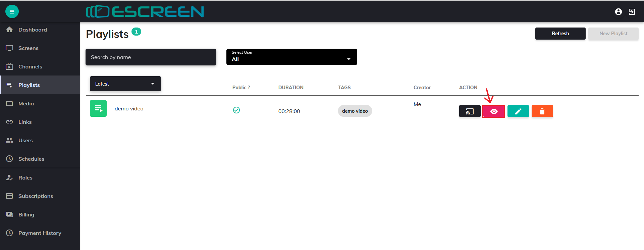Open the user account profile icon
The width and height of the screenshot is (644, 250).
click(618, 12)
